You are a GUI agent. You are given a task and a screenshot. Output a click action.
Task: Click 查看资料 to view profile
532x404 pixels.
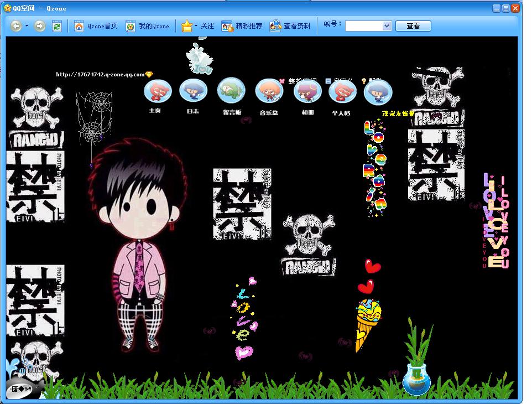click(x=290, y=26)
